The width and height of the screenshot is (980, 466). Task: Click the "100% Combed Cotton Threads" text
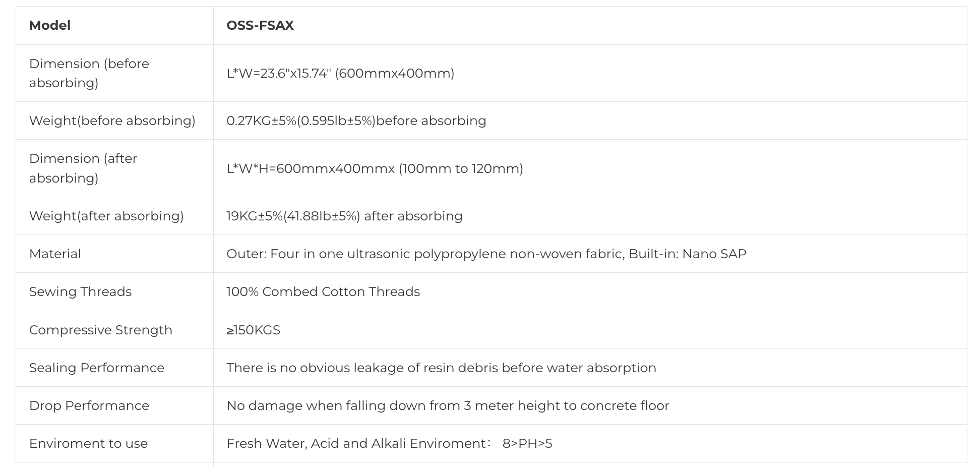323,292
